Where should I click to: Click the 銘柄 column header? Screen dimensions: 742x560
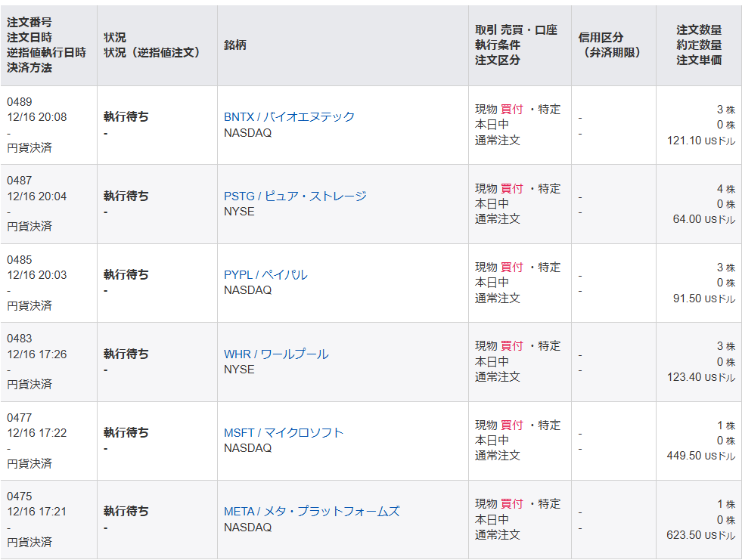click(235, 45)
